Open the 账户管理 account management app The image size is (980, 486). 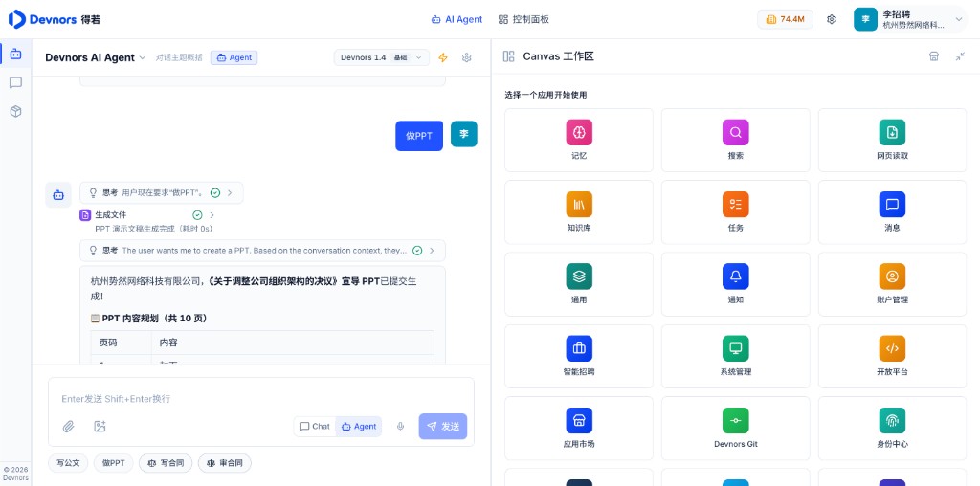892,284
